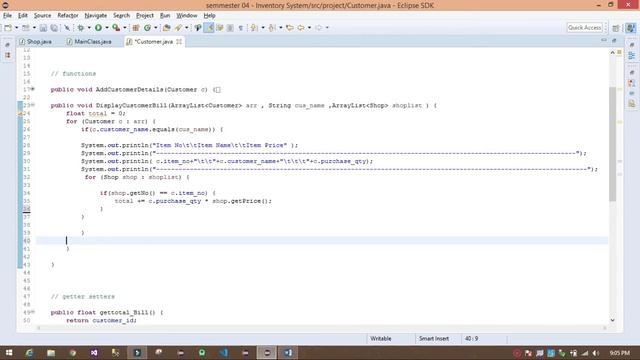This screenshot has height=360, width=640.
Task: Click the 40 : 9 cursor position status
Action: [x=471, y=338]
